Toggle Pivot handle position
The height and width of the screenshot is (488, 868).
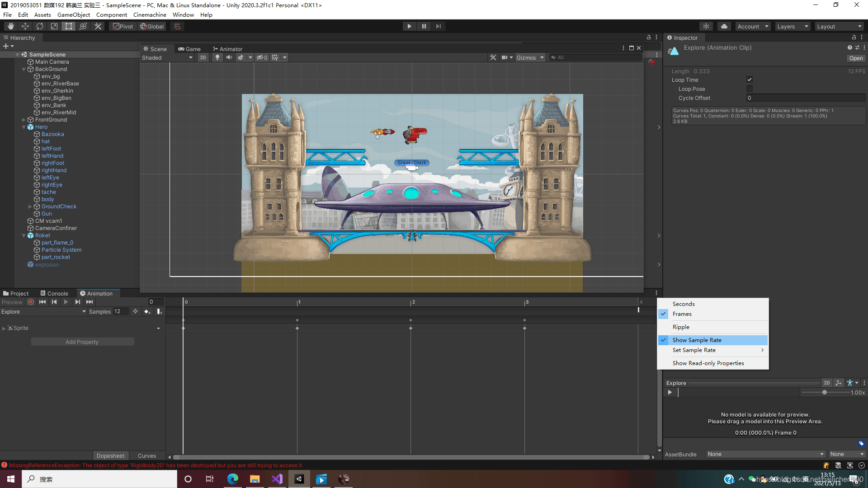click(123, 26)
